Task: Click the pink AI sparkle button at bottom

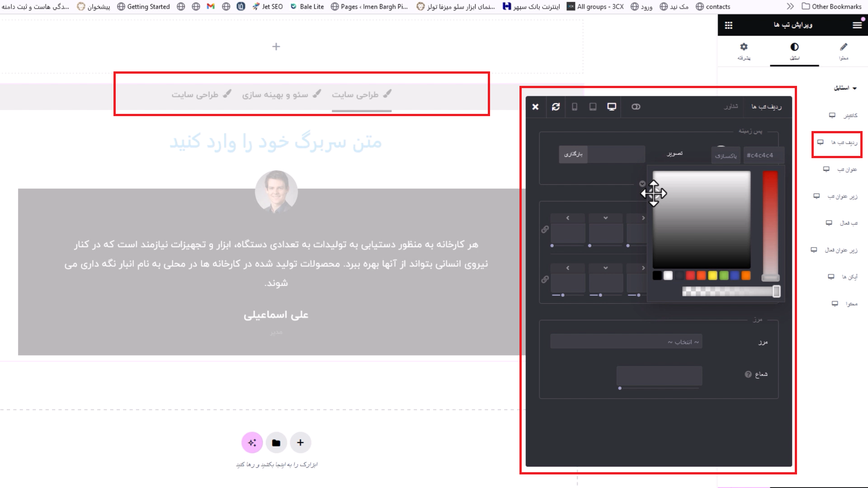Action: pos(252,443)
